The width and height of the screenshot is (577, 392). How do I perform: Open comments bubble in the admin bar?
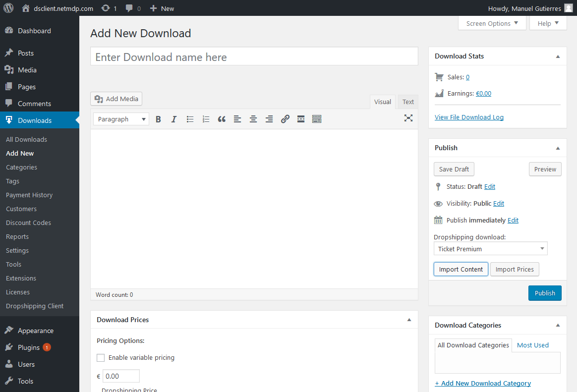coord(133,8)
